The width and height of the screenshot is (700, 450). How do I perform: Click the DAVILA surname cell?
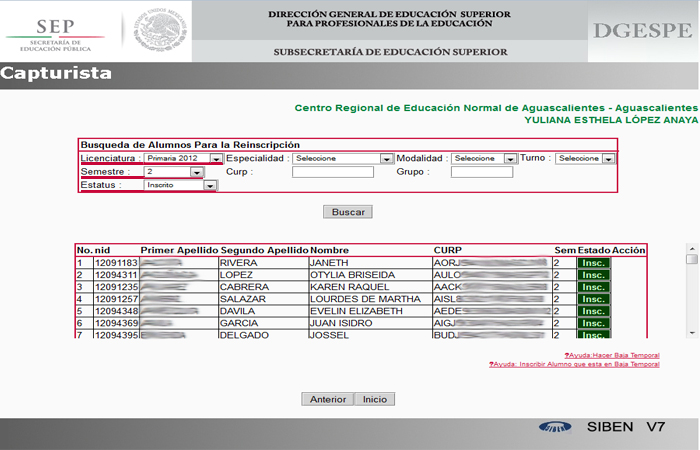click(263, 311)
